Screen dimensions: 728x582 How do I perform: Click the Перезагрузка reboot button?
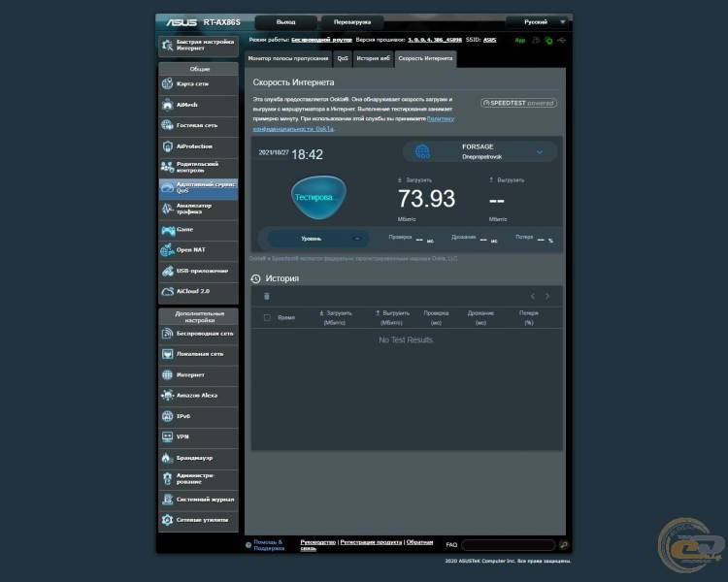pyautogui.click(x=352, y=22)
